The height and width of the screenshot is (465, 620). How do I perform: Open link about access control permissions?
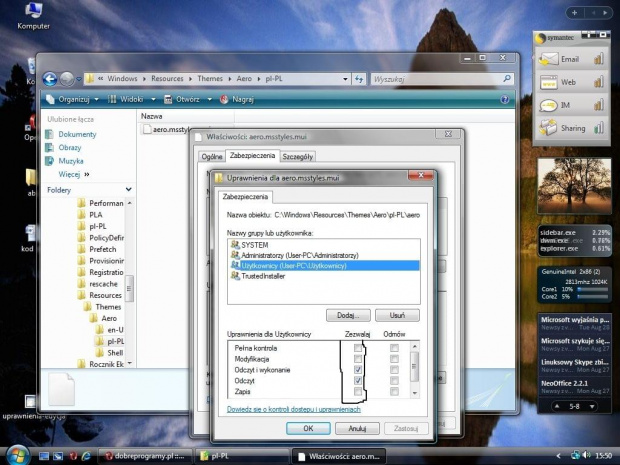click(x=294, y=409)
